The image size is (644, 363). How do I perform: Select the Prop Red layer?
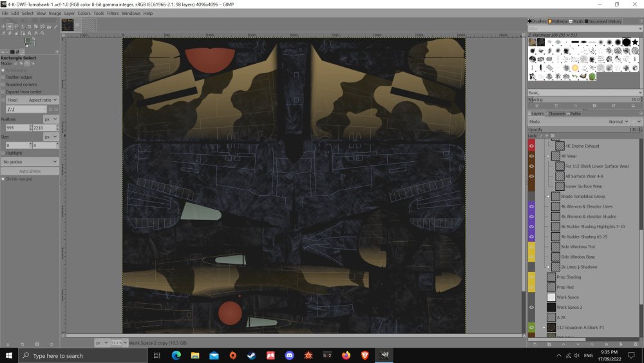pyautogui.click(x=565, y=287)
